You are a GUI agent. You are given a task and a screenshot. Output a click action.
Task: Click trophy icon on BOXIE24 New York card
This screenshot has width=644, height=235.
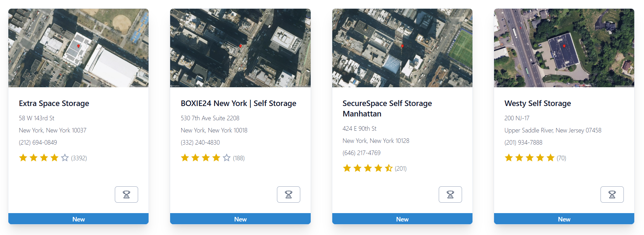(x=288, y=194)
